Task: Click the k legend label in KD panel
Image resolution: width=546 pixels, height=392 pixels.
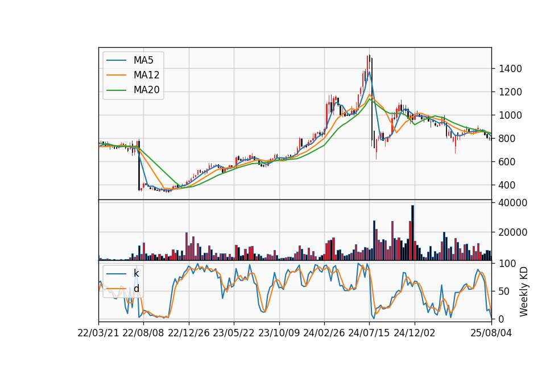Action: (x=136, y=273)
